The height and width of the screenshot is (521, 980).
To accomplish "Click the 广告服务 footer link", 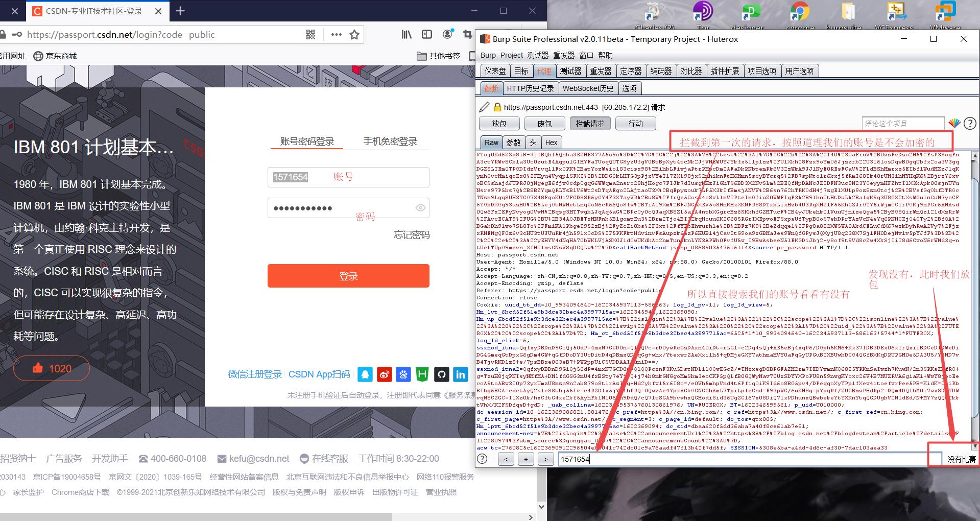I will pyautogui.click(x=64, y=459).
